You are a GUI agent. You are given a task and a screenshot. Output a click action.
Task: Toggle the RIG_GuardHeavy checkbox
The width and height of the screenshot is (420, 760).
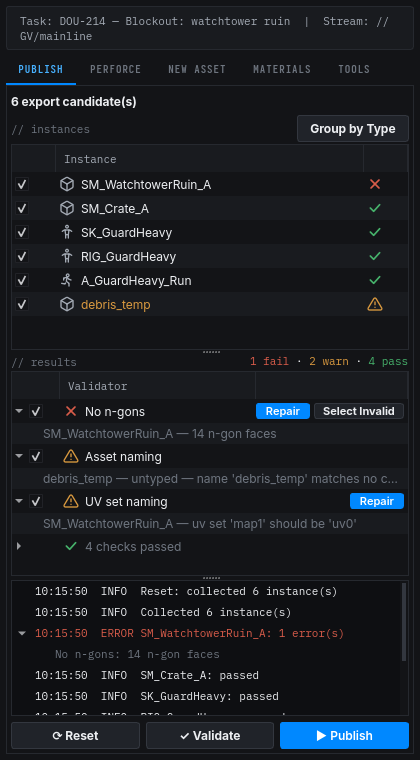pyautogui.click(x=22, y=256)
